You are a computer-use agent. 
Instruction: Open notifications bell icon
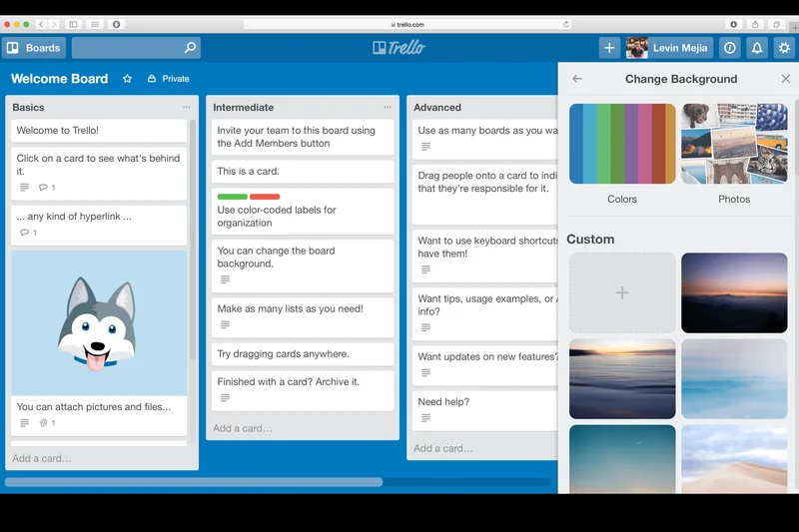757,48
